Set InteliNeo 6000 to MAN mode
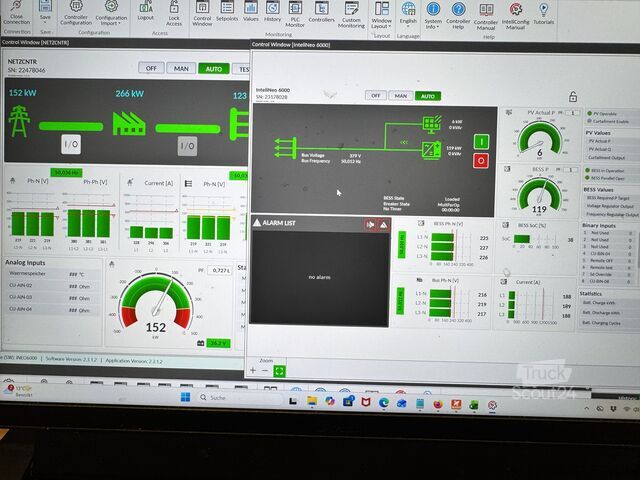Viewport: 640px width, 480px height. pyautogui.click(x=400, y=96)
